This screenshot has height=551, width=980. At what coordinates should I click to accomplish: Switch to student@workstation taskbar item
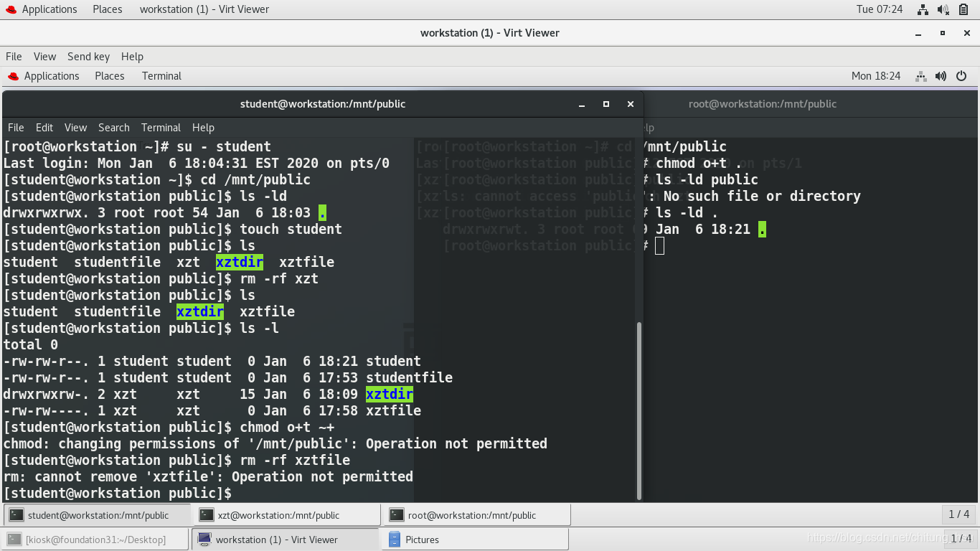[98, 515]
